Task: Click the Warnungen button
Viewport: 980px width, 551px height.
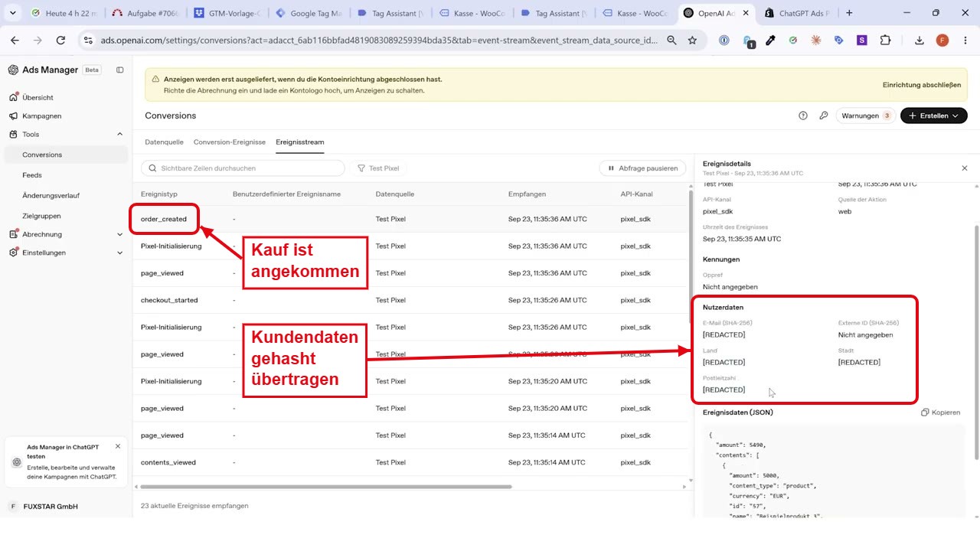Action: (x=866, y=116)
